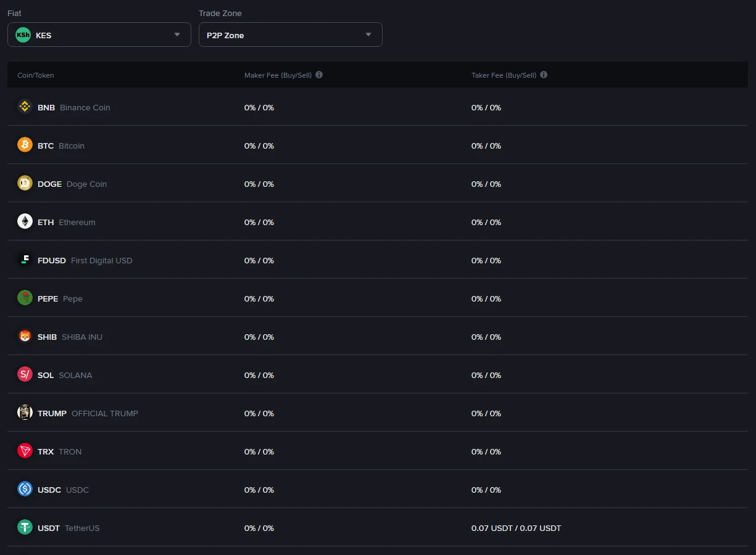Open the Trade Zone P2P Zone dropdown
This screenshot has width=756, height=555.
tap(291, 35)
